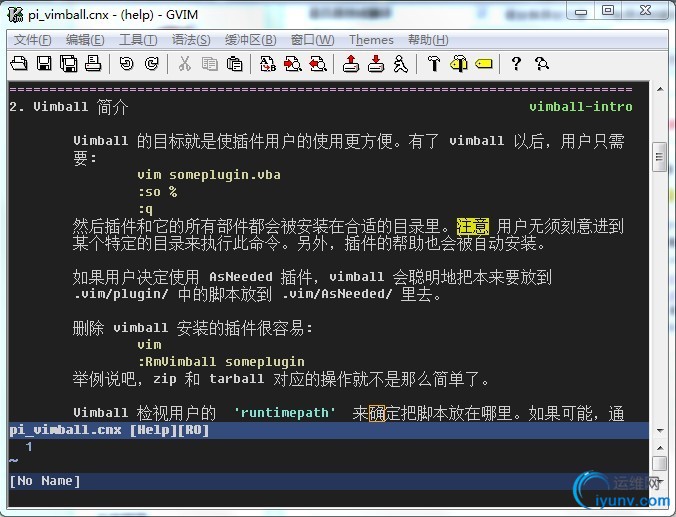Click ':RmVimball someplugin' command text
Image resolution: width=676 pixels, height=517 pixels.
pyautogui.click(x=221, y=361)
